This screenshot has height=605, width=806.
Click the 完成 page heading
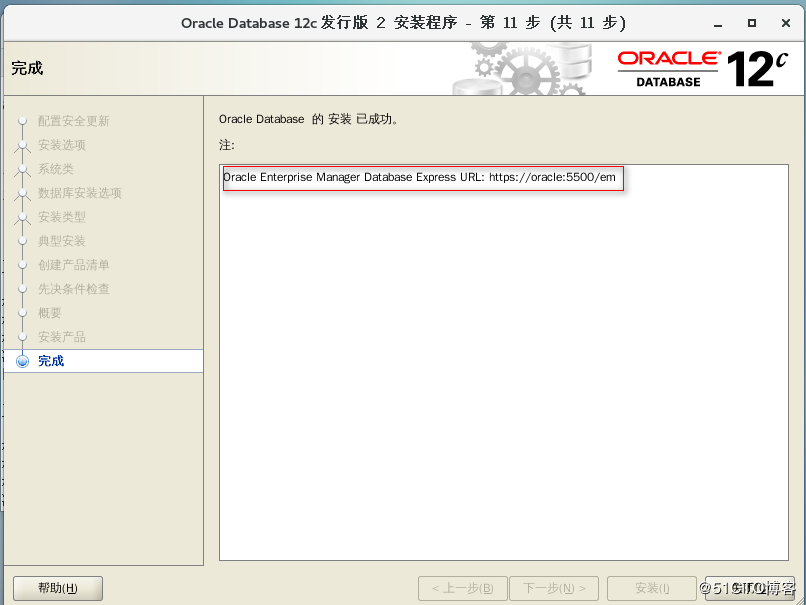[x=27, y=68]
